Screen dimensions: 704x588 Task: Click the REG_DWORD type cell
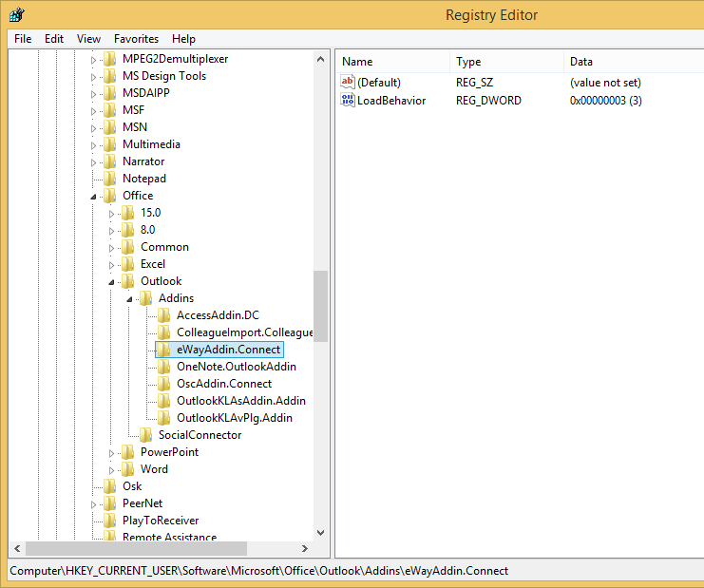(488, 101)
